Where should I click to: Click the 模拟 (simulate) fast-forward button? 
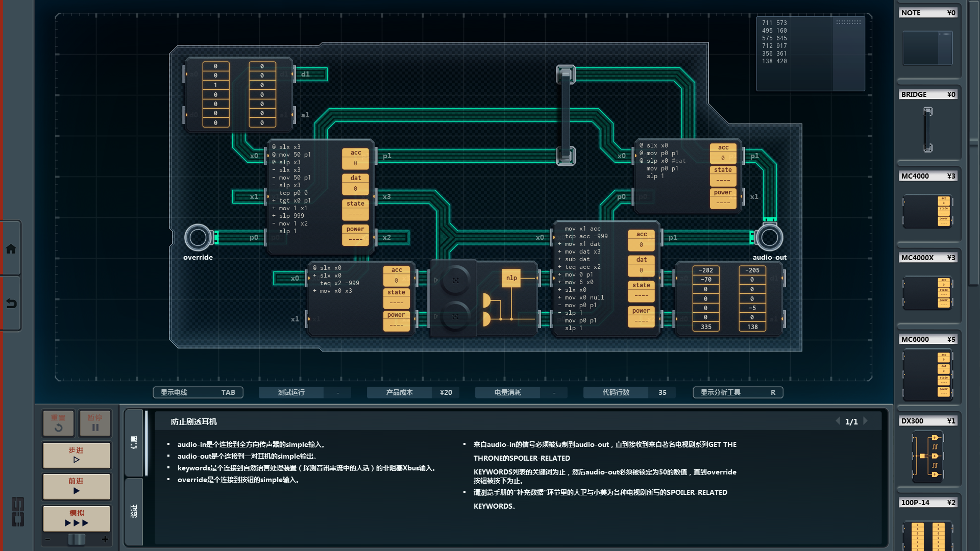77,518
